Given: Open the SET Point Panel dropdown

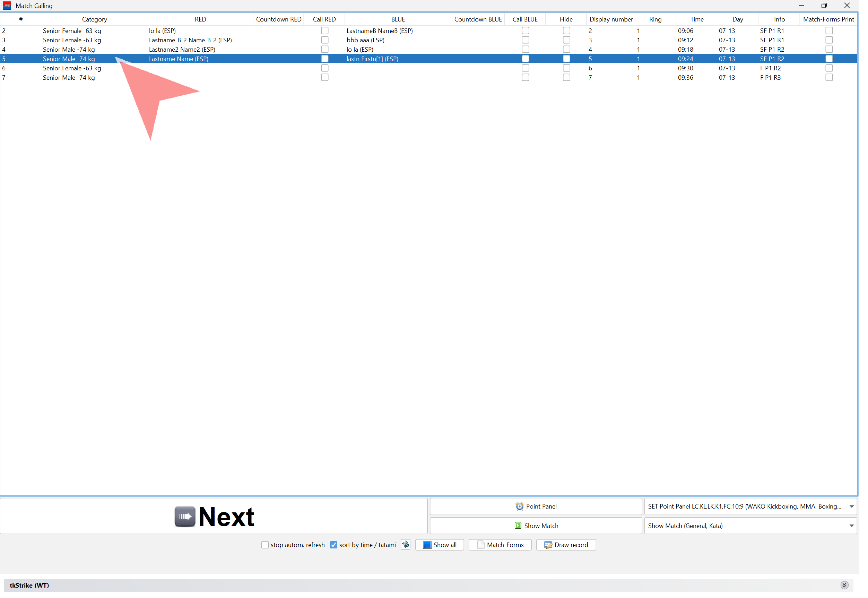Looking at the screenshot, I should [x=851, y=506].
